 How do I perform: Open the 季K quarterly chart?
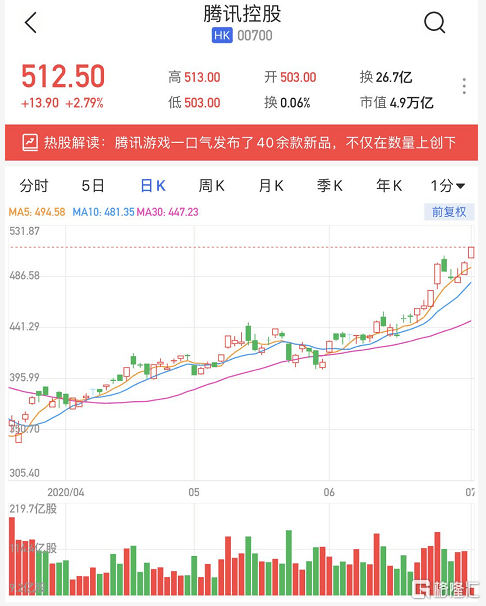(330, 186)
